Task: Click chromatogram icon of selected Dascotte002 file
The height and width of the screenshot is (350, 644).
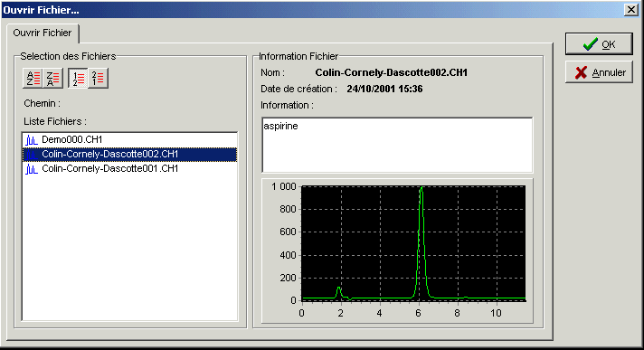Action: 32,155
